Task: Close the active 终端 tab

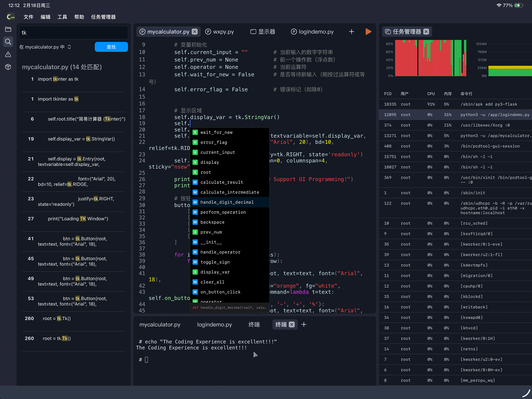Action: (x=292, y=324)
